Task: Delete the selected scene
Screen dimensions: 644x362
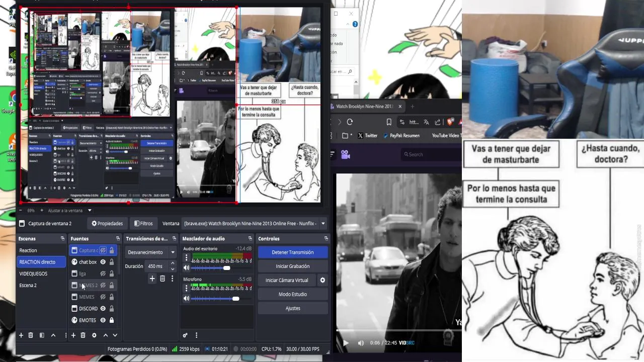Action: tap(31, 335)
